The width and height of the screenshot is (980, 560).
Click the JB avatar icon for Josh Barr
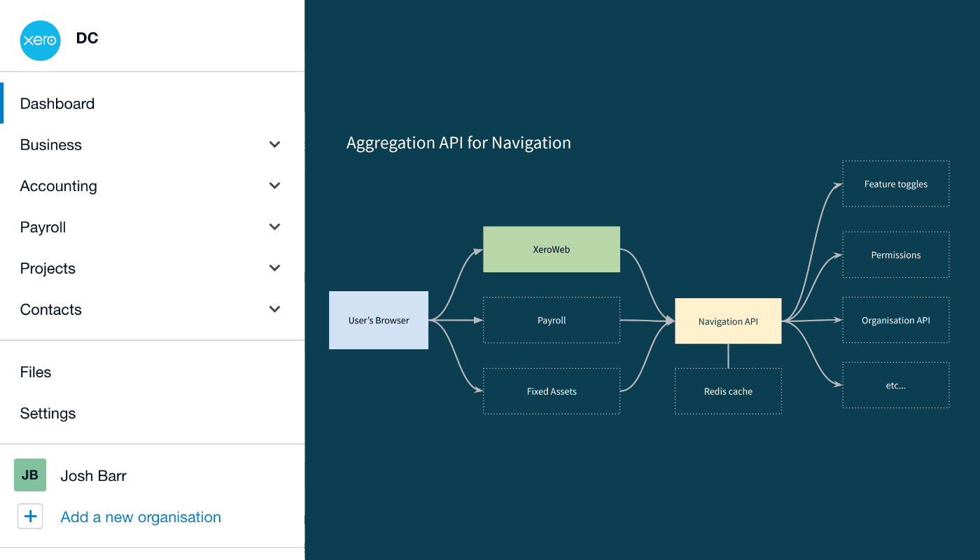[x=29, y=475]
